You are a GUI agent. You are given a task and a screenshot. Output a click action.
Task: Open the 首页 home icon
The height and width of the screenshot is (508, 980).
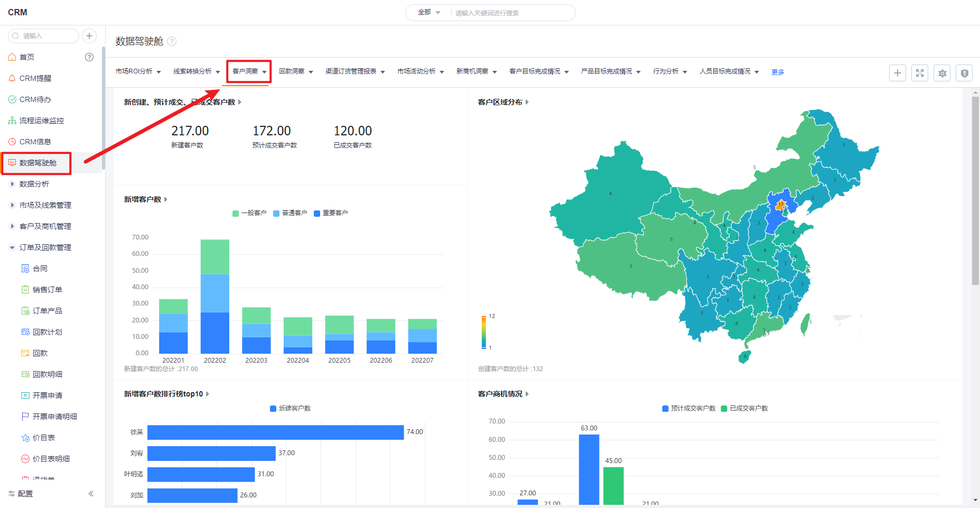[x=12, y=57]
